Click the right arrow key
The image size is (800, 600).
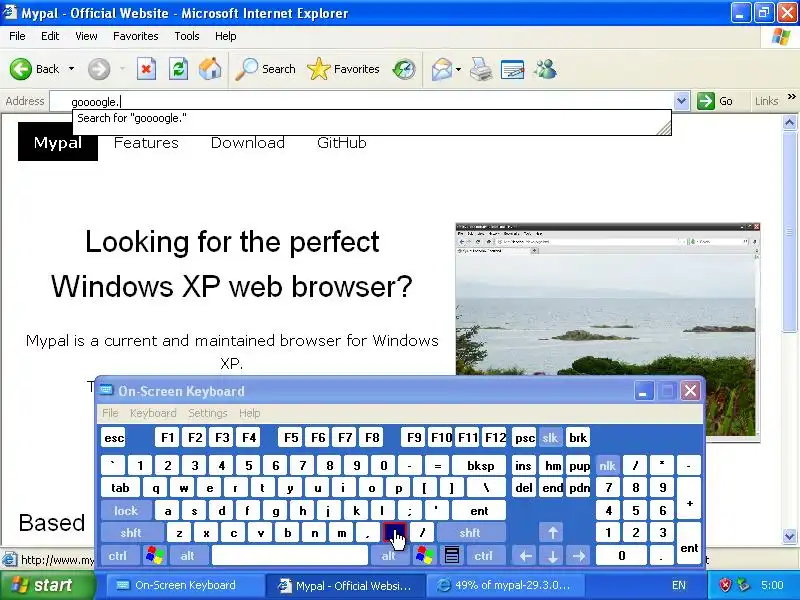point(579,555)
